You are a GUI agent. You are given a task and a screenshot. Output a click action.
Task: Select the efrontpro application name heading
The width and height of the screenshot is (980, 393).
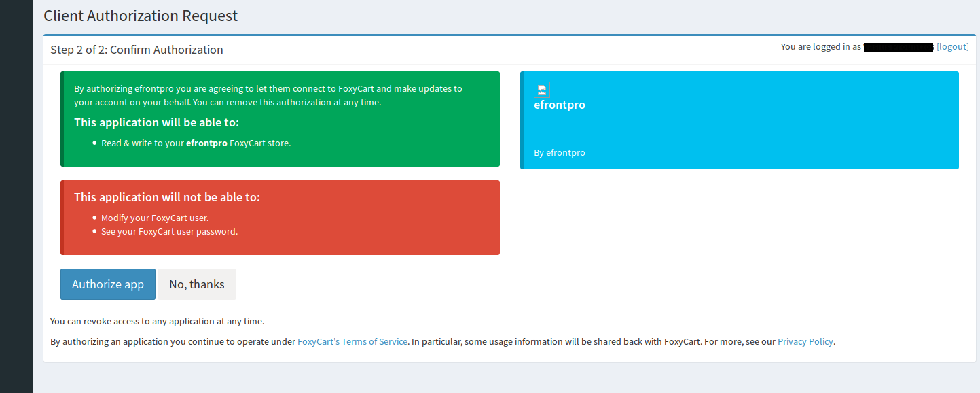560,105
